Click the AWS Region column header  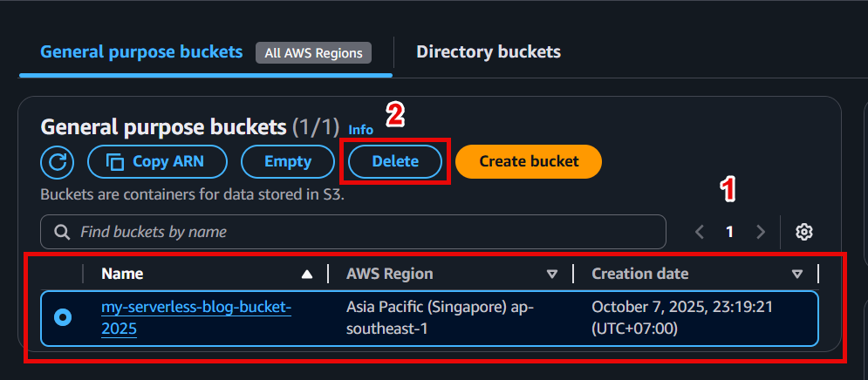[x=390, y=274]
